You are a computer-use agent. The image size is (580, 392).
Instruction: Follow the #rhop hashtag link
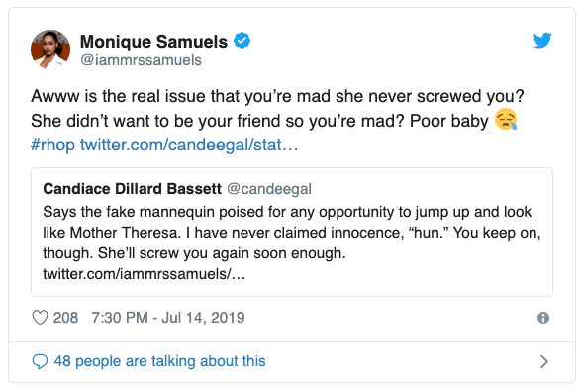click(52, 145)
